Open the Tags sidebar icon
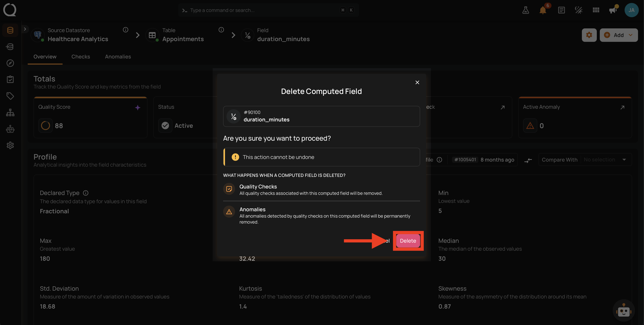 10,96
